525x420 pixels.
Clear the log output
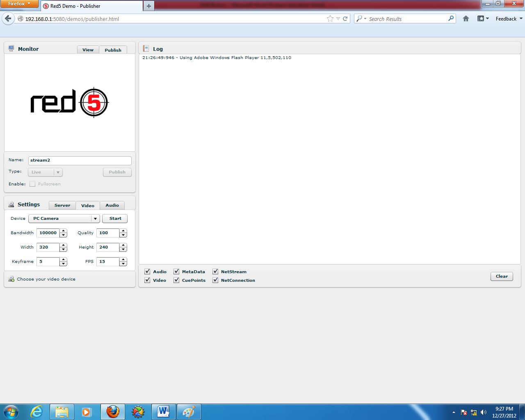point(501,276)
